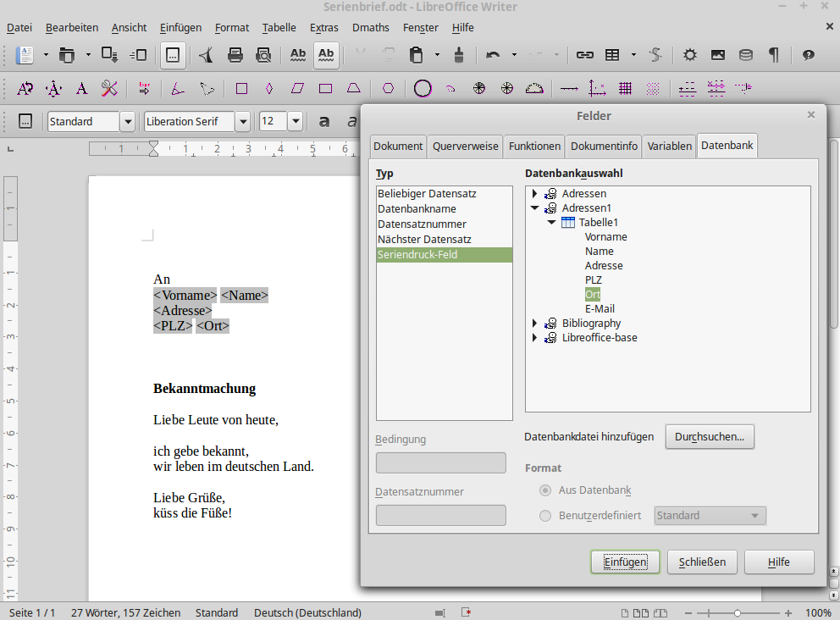Open the Tabelle menu
Viewport: 840px width, 620px height.
pyautogui.click(x=279, y=28)
